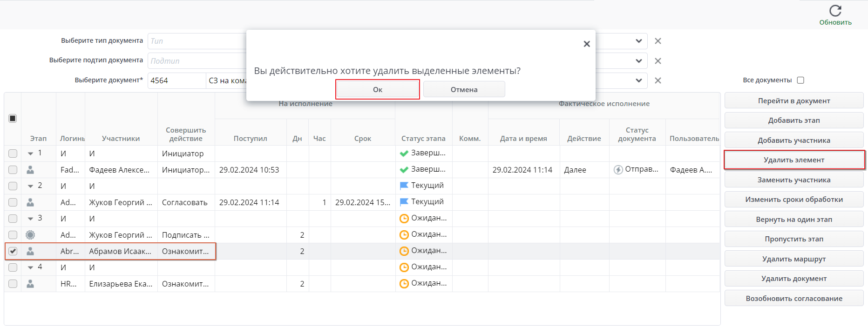Click the Удалить маршрут button
868x327 pixels.
point(793,259)
